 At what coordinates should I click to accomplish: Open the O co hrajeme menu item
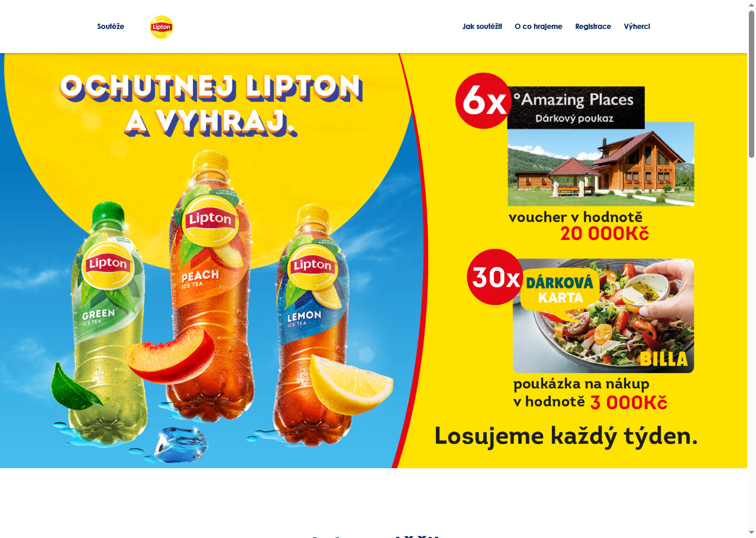(x=538, y=27)
